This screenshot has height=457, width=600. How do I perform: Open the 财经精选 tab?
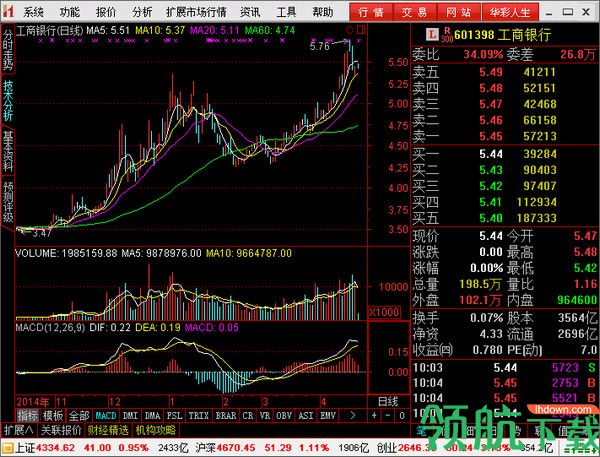(108, 430)
